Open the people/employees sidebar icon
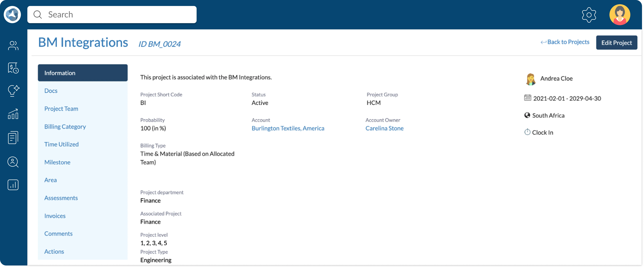The image size is (644, 268). point(13,46)
